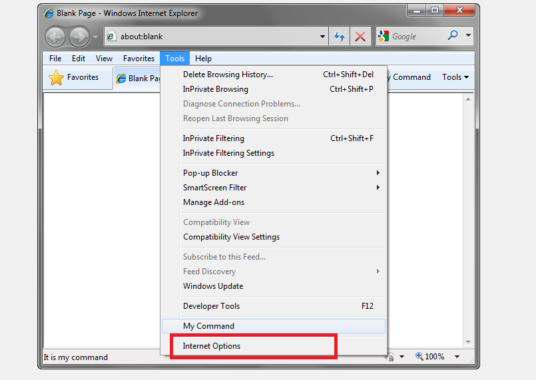Open the View menu
This screenshot has width=536, height=380.
(x=104, y=58)
